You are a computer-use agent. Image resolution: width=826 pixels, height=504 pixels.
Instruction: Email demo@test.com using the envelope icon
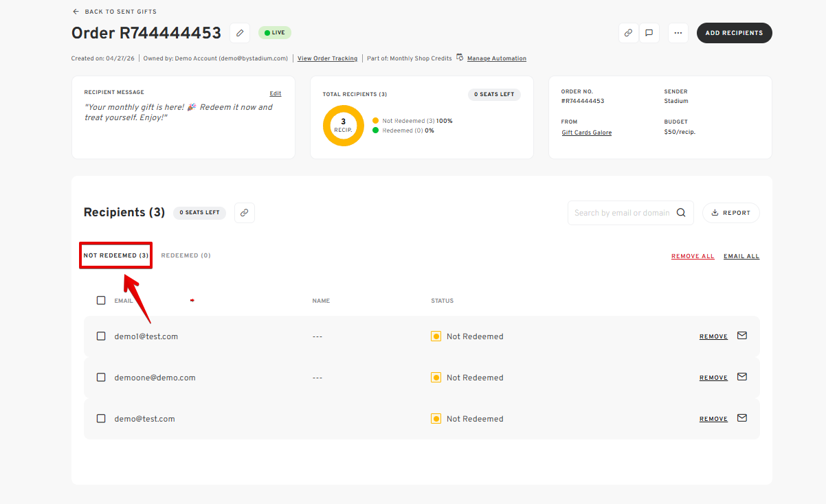(742, 418)
